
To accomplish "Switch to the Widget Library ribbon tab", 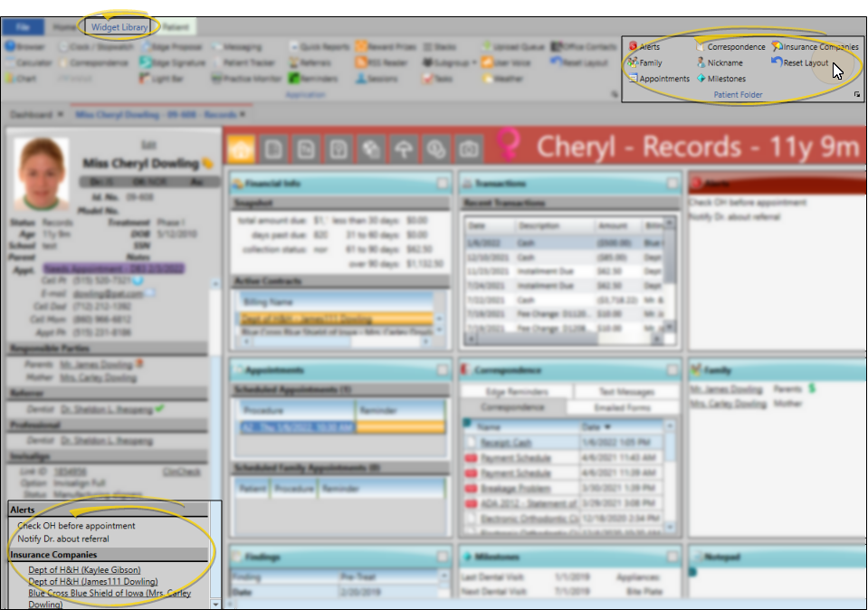I will [x=119, y=28].
